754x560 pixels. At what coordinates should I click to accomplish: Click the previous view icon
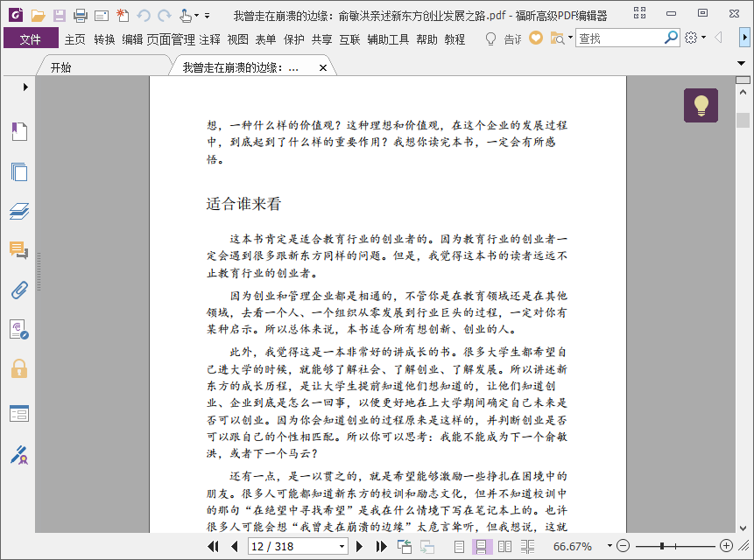coord(405,546)
